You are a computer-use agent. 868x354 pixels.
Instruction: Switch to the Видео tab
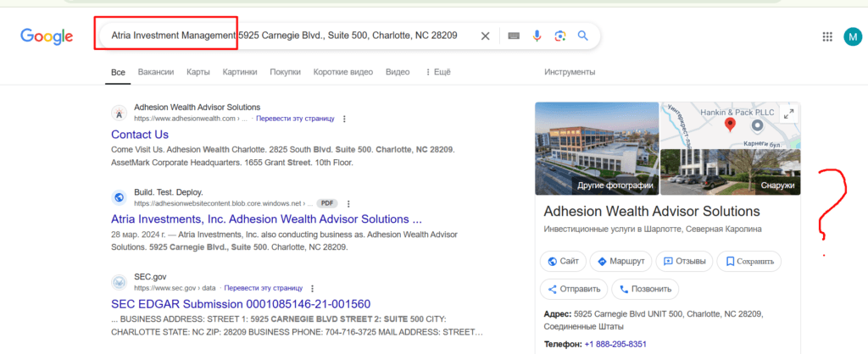398,72
